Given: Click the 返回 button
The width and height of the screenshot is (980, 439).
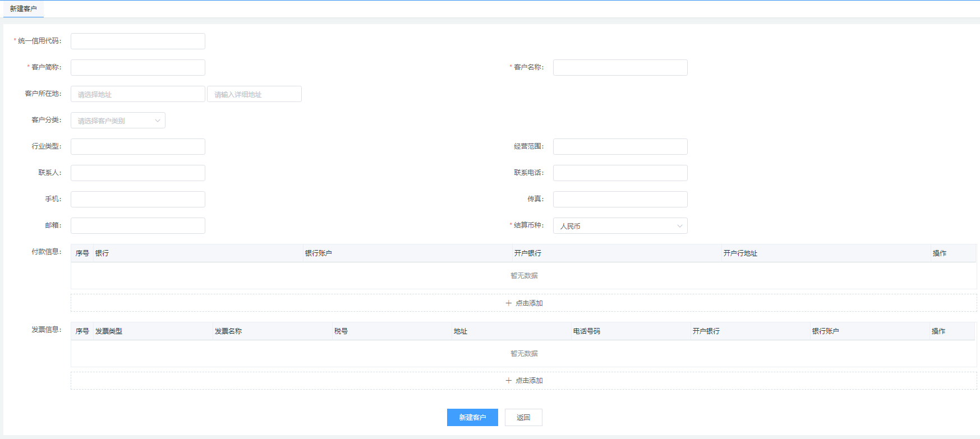Looking at the screenshot, I should (x=523, y=417).
